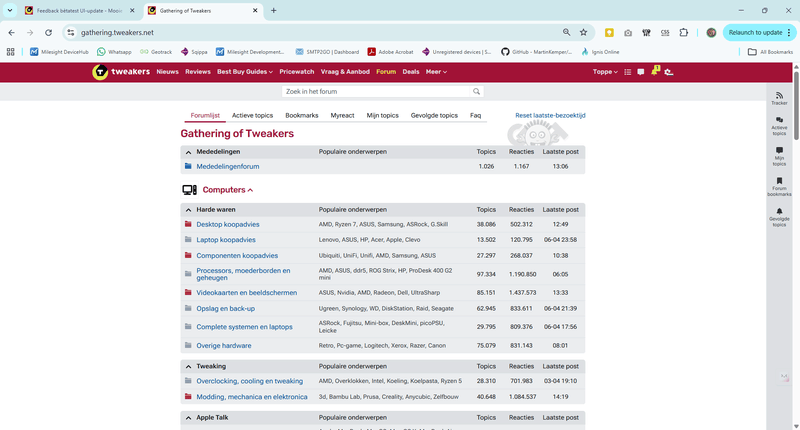Go back to previous page
Image resolution: width=800 pixels, height=430 pixels.
(11, 32)
